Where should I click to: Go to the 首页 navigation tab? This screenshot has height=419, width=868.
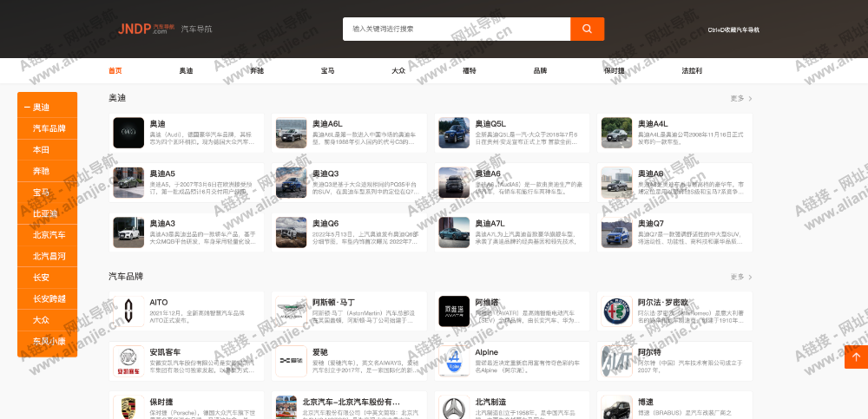click(115, 71)
